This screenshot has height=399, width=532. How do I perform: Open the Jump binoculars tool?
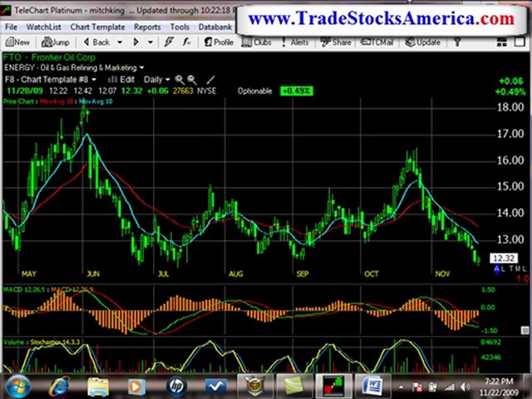pos(56,42)
